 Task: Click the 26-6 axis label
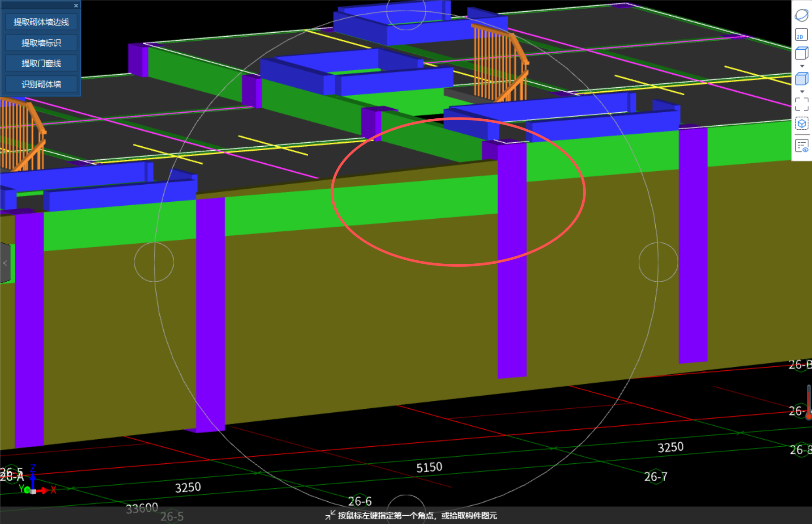(x=360, y=501)
